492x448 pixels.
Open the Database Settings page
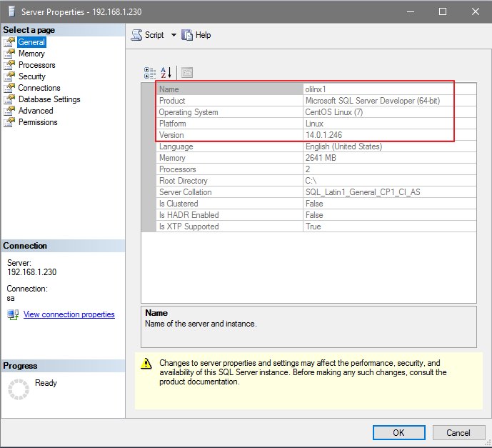49,99
